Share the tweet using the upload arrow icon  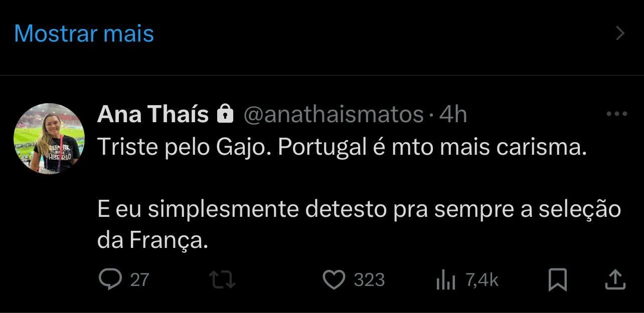[x=615, y=280]
